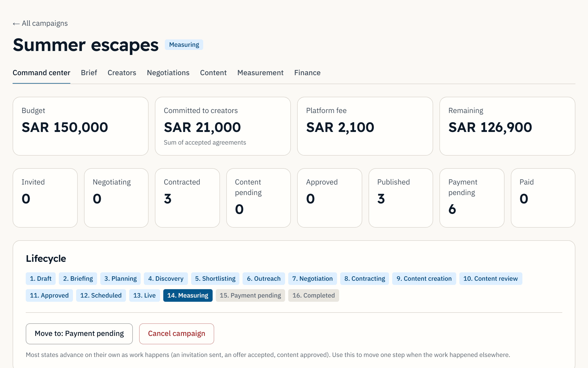Click the Content pending count card
Screen dimensions: 588x368
(x=259, y=198)
